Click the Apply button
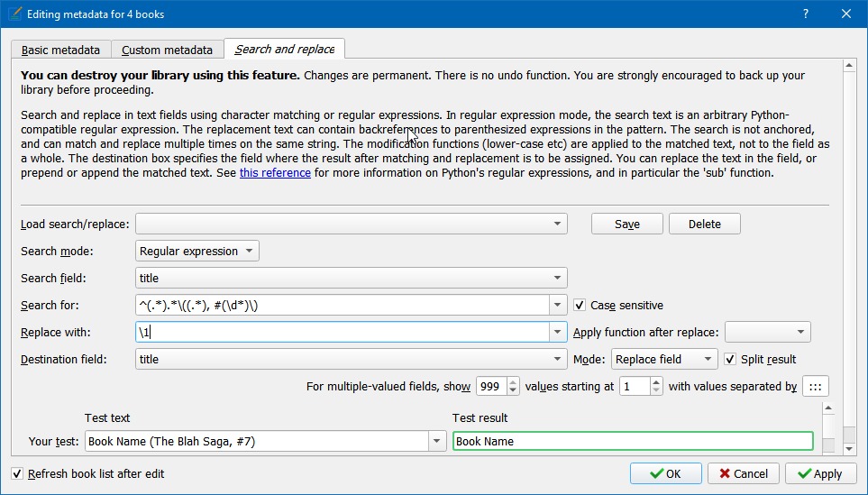 click(x=820, y=473)
